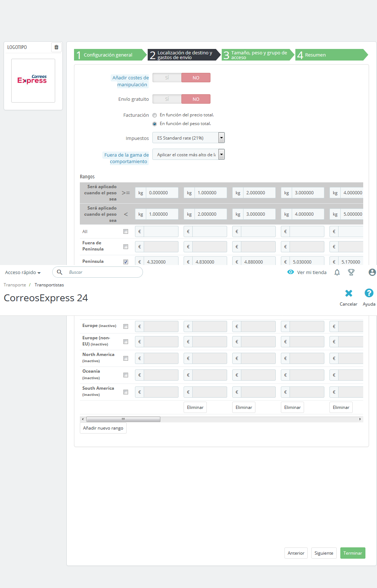Viewport: 377px width, 588px height.
Task: Open the trophy achievements icon
Action: [x=351, y=272]
